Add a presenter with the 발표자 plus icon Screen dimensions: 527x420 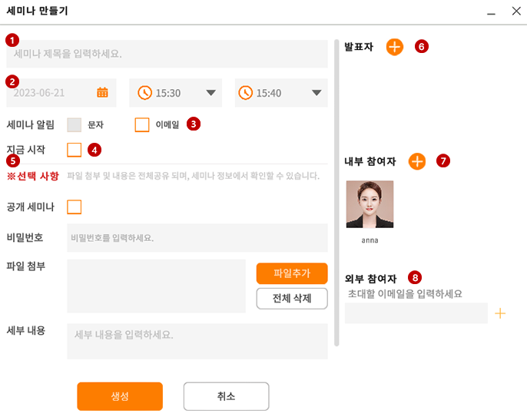click(x=395, y=47)
